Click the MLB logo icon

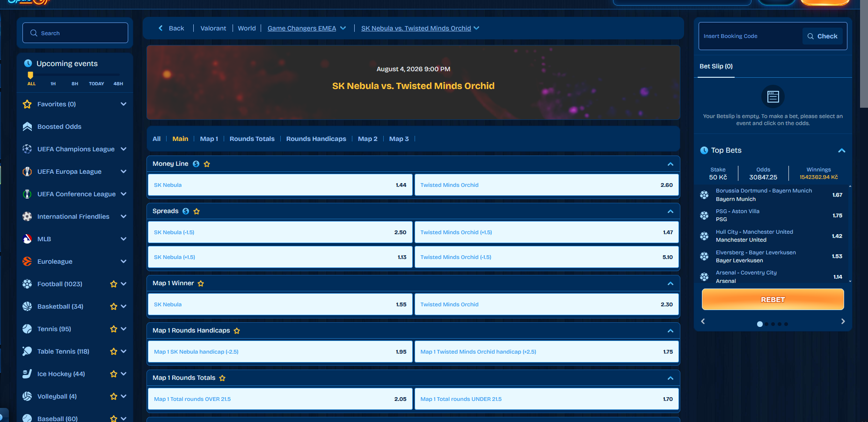(27, 239)
